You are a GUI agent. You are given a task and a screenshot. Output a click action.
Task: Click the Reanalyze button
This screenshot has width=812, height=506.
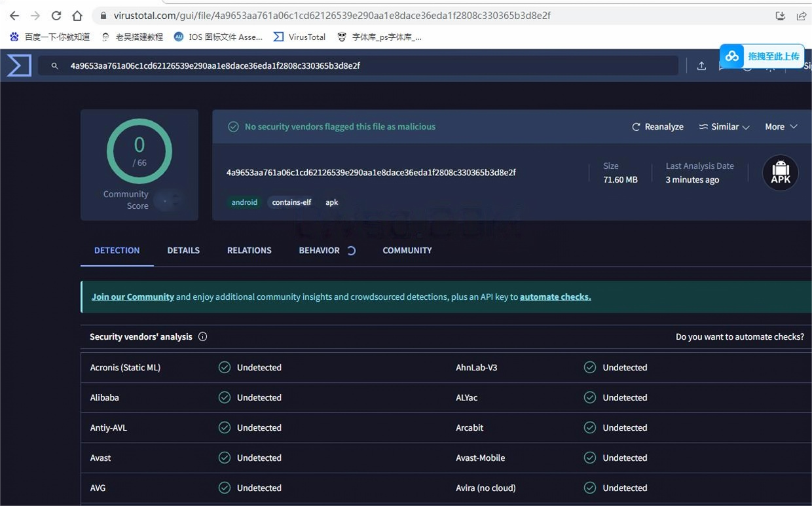pyautogui.click(x=657, y=127)
